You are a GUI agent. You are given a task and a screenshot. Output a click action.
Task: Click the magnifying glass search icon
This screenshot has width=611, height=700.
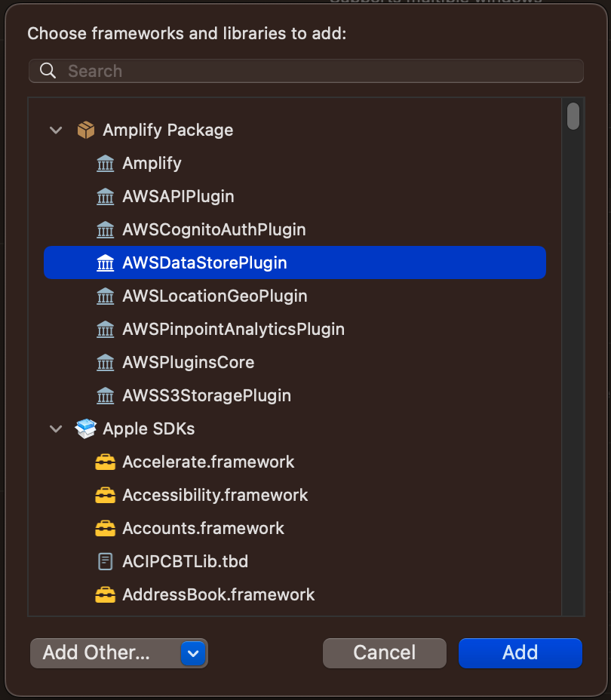pyautogui.click(x=48, y=71)
